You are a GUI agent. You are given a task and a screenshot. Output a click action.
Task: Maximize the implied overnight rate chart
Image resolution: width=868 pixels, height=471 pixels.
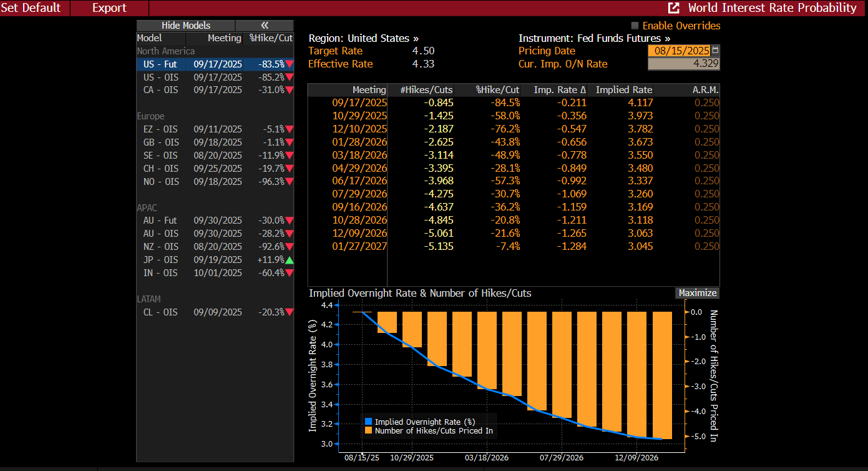tap(697, 293)
